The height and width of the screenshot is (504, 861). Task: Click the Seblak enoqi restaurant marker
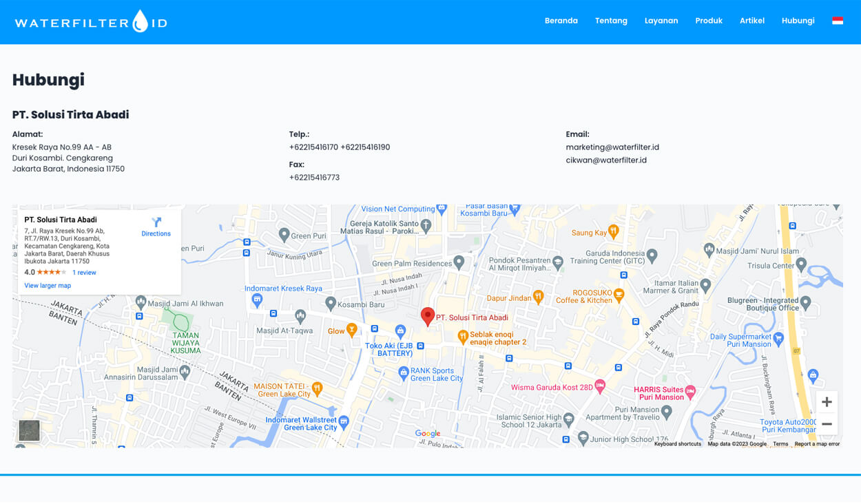(463, 336)
